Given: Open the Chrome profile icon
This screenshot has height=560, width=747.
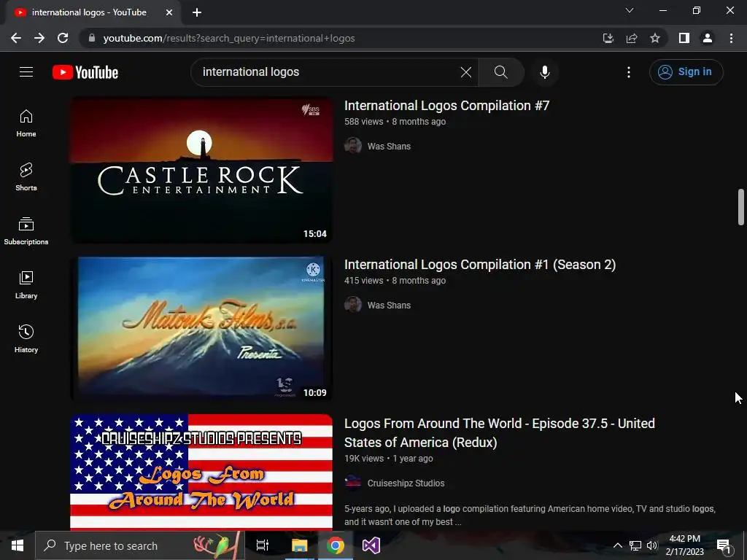Looking at the screenshot, I should pyautogui.click(x=708, y=38).
